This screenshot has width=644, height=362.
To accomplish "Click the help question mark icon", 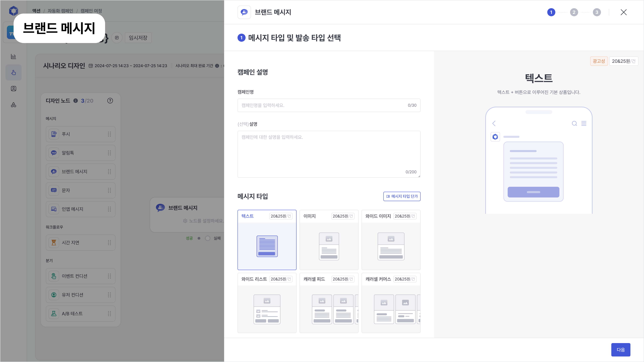I will [110, 101].
